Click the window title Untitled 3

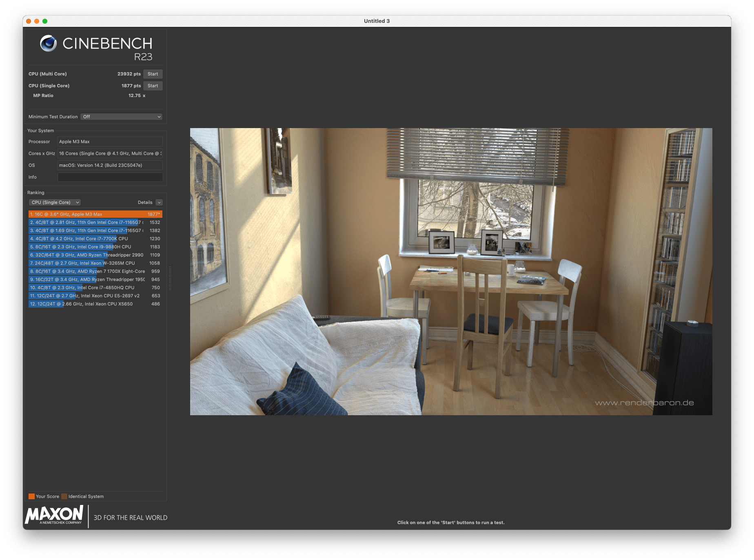click(377, 21)
